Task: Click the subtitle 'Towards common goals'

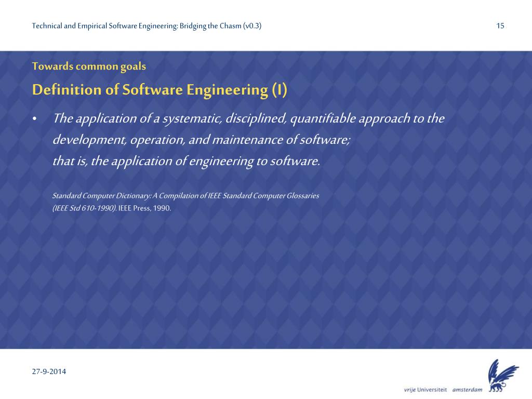Action: pyautogui.click(x=89, y=66)
